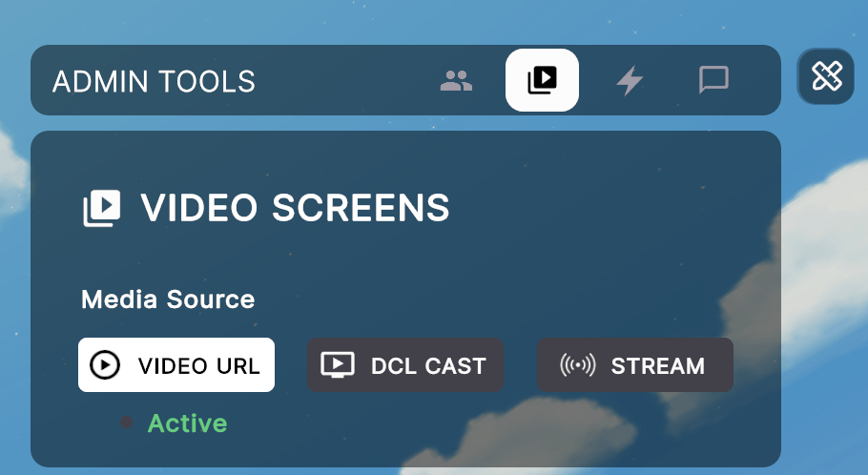
Task: Open the text announcements chat bubble tab
Action: (x=713, y=81)
